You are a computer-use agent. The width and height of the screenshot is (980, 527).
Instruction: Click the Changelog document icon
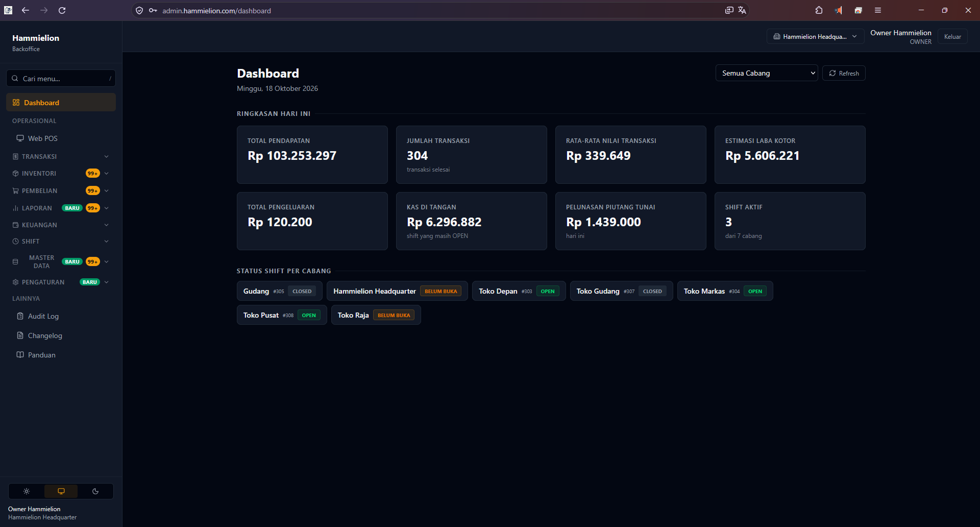(x=20, y=336)
